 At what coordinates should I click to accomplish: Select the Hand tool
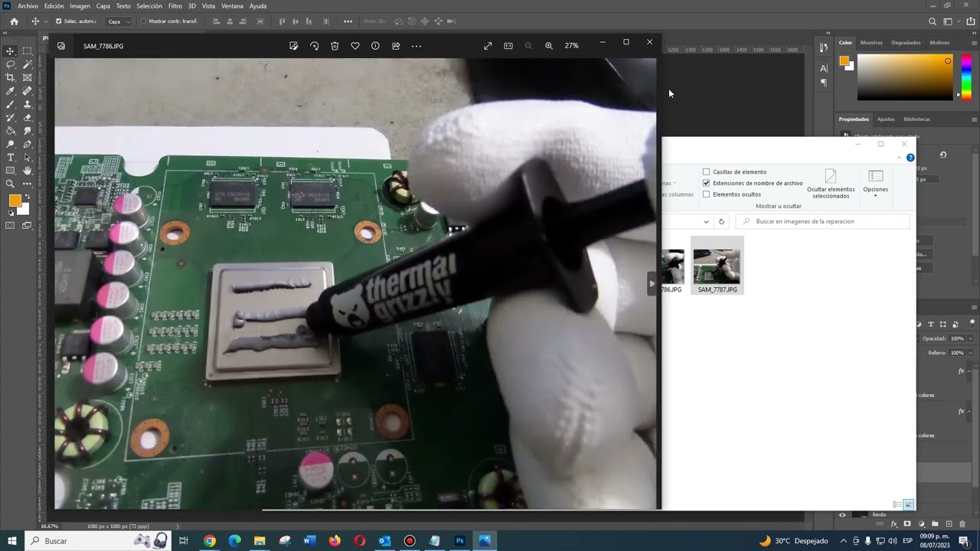28,170
